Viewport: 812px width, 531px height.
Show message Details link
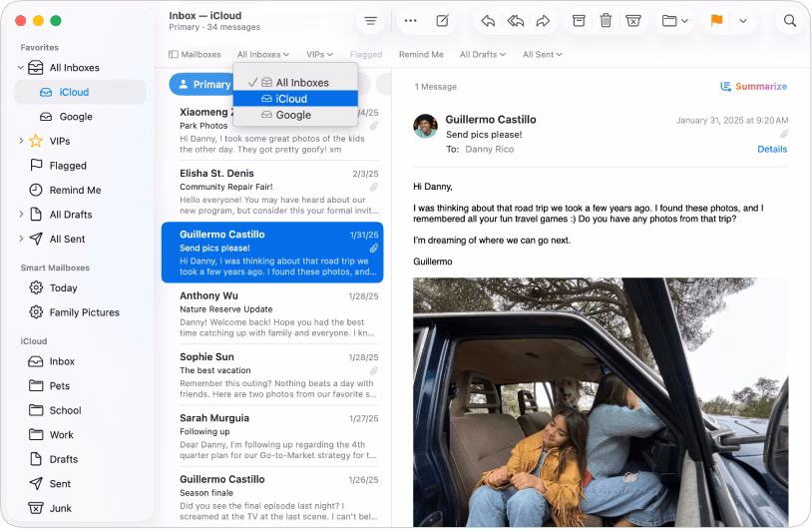(772, 149)
